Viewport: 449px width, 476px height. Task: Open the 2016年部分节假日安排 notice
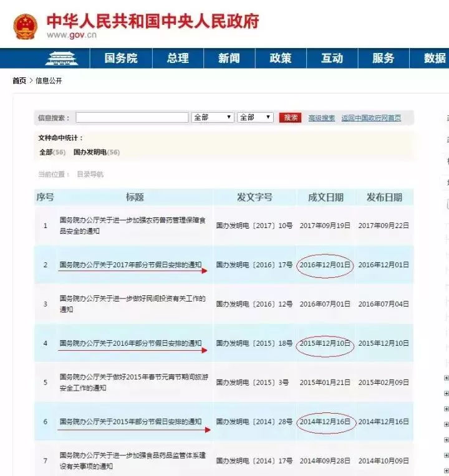coord(130,343)
